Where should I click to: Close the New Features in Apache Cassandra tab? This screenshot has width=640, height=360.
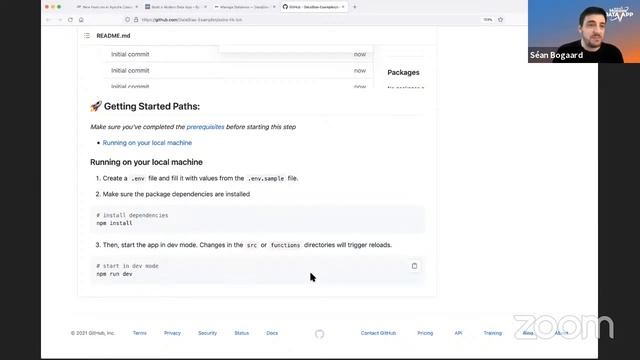coord(136,7)
